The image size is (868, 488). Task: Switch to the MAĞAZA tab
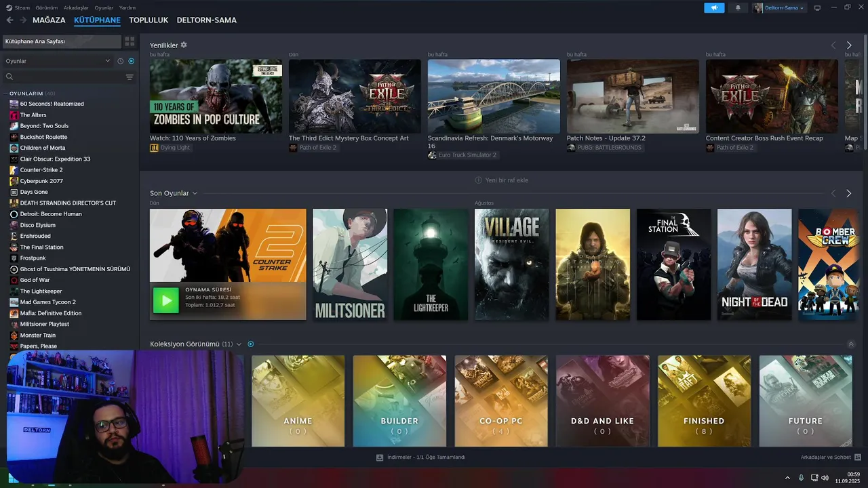tap(49, 20)
